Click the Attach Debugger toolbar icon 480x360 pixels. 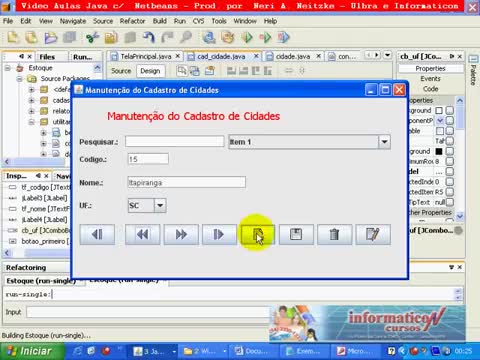[284, 37]
